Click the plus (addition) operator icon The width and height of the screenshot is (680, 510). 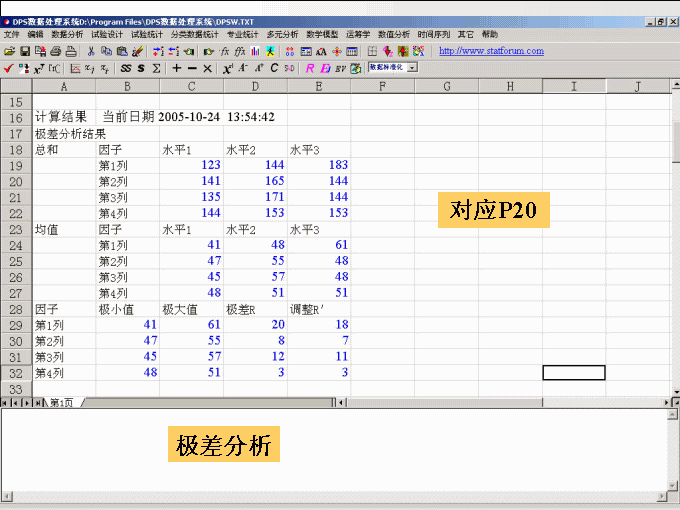[x=177, y=68]
